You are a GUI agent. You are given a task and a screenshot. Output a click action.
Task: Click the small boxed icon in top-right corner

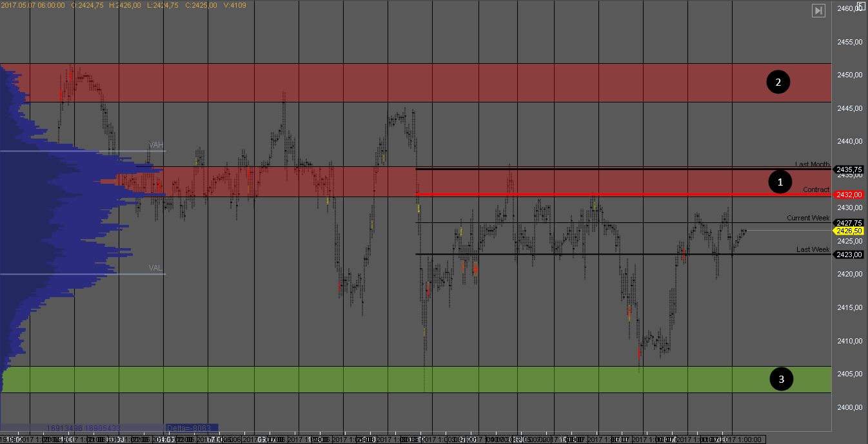pos(861,6)
